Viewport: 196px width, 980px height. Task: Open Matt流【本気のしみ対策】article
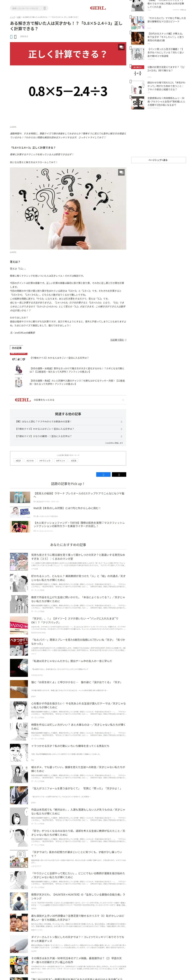click(x=67, y=508)
